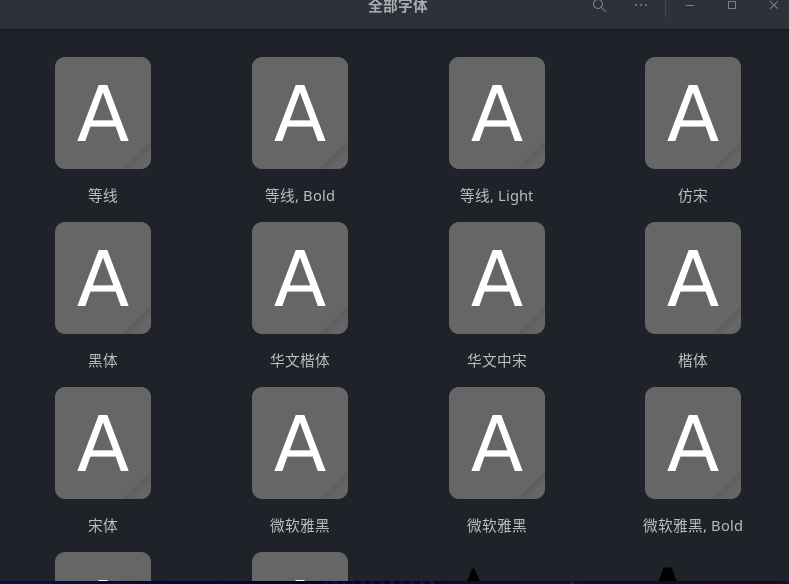Viewport: 789px width, 584px height.
Task: Click the 全部字体 window title
Action: 398,7
